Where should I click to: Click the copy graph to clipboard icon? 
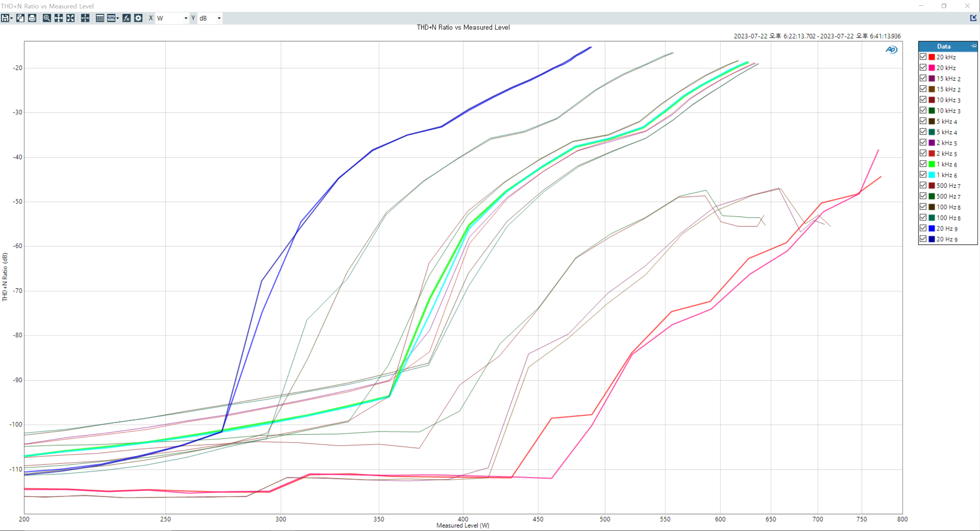pyautogui.click(x=20, y=18)
